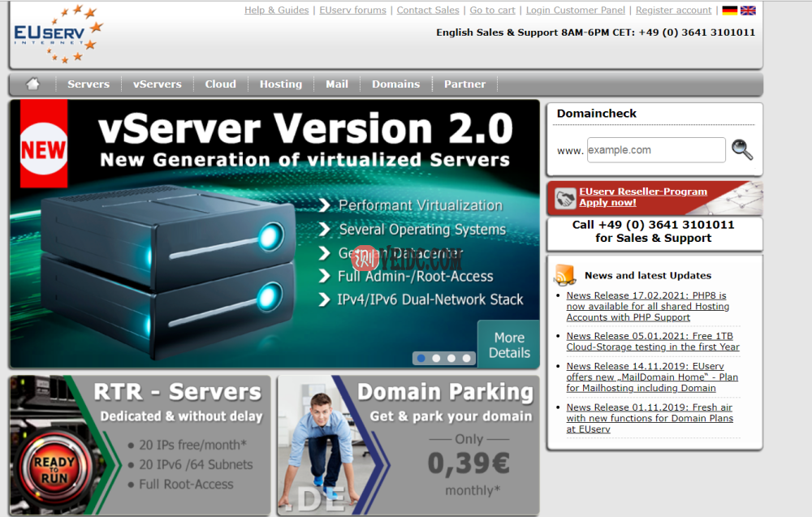The height and width of the screenshot is (517, 812).
Task: Follow the Register account link
Action: pyautogui.click(x=673, y=10)
